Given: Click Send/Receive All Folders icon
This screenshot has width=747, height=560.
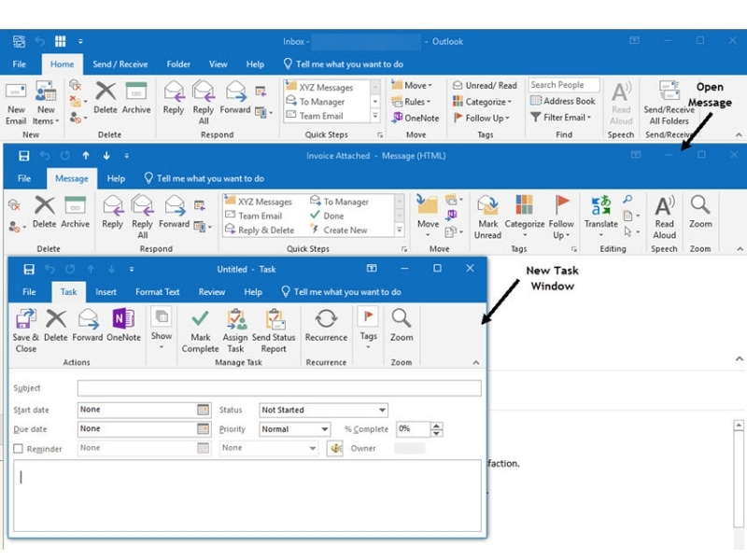Looking at the screenshot, I should (x=669, y=104).
